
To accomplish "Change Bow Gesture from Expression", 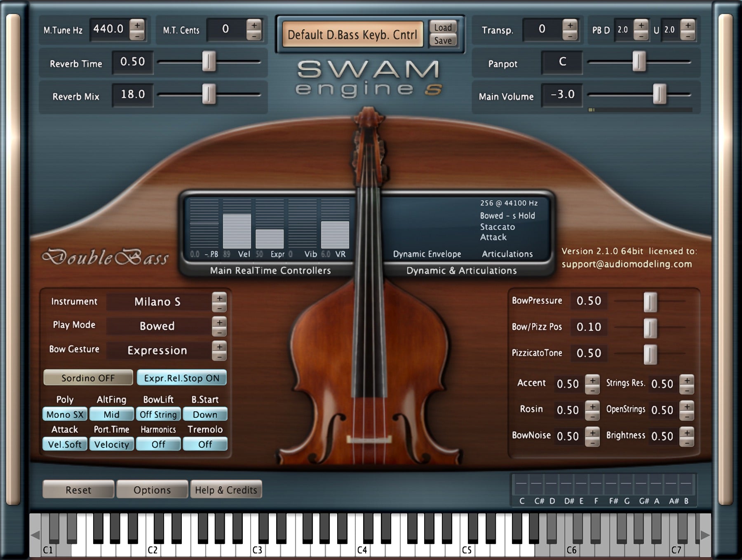I will tap(219, 347).
